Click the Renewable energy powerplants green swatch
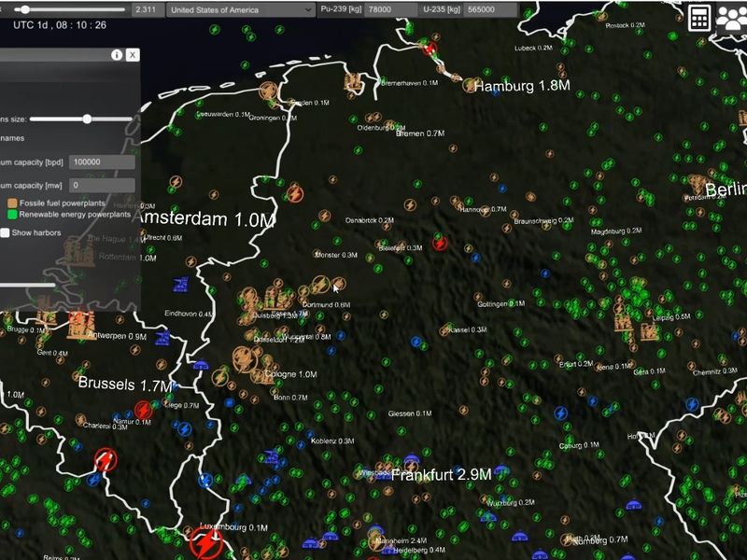This screenshot has height=560, width=747. coord(12,215)
